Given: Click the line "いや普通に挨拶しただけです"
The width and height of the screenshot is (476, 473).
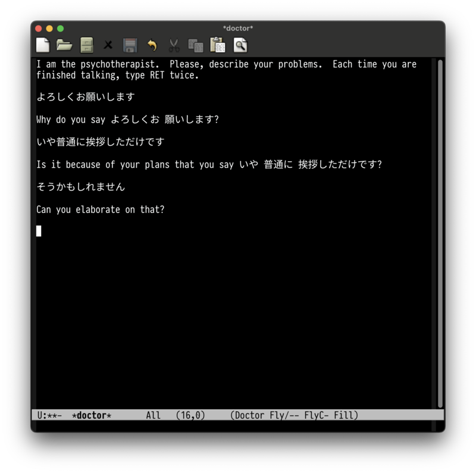Looking at the screenshot, I should 101,142.
